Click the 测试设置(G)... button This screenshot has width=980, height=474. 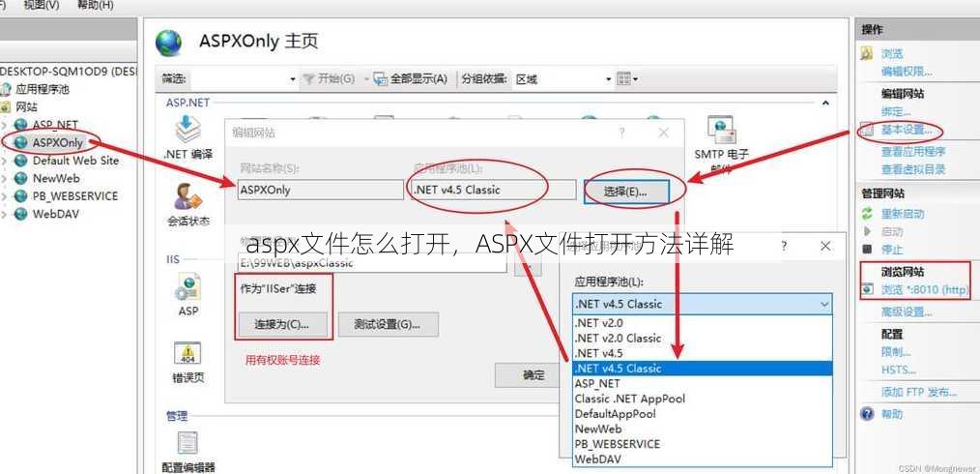pyautogui.click(x=389, y=325)
